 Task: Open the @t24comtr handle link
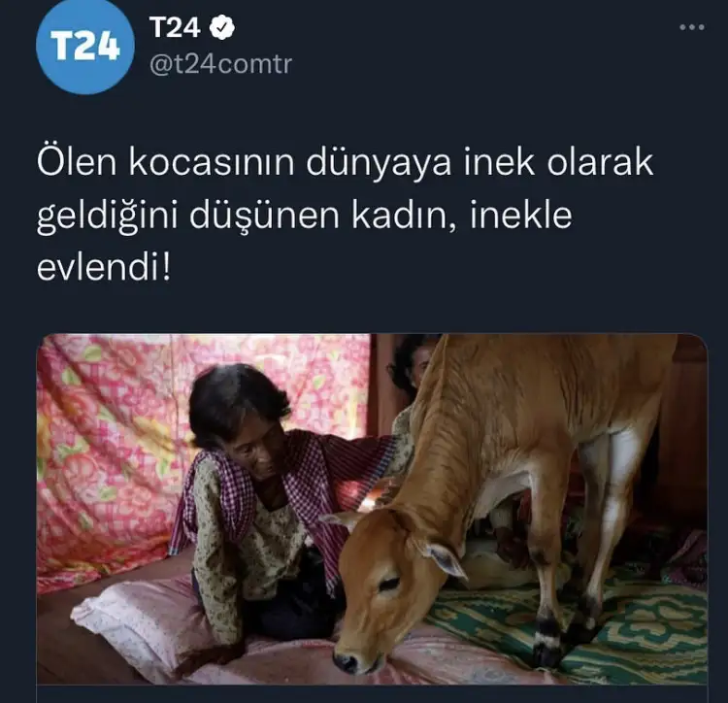pyautogui.click(x=220, y=64)
